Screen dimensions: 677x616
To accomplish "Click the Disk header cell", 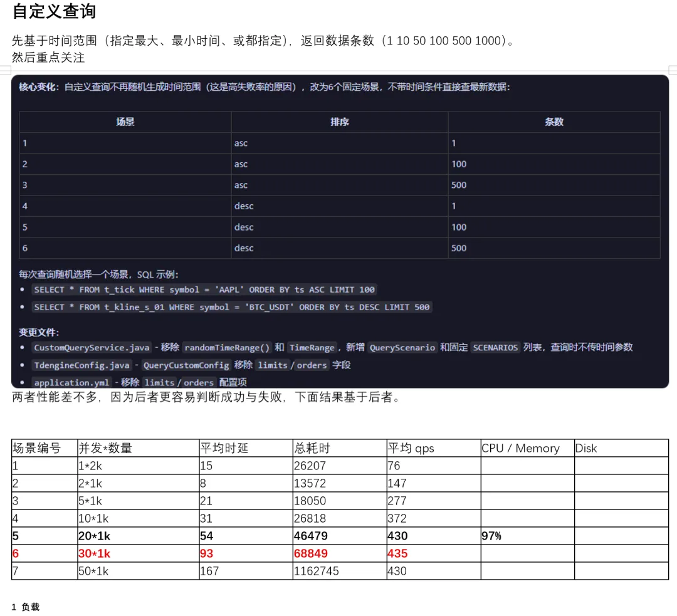I will pyautogui.click(x=622, y=448).
